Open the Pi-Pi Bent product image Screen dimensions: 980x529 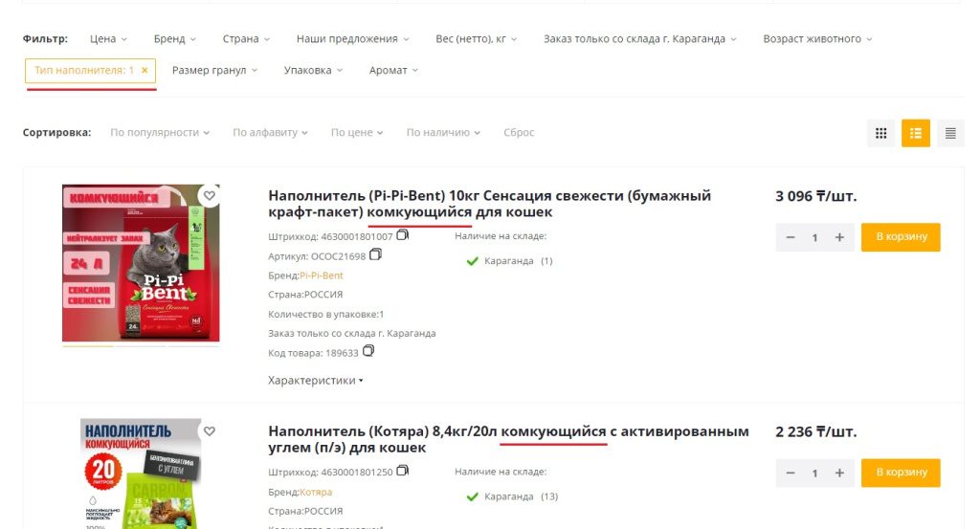point(141,263)
